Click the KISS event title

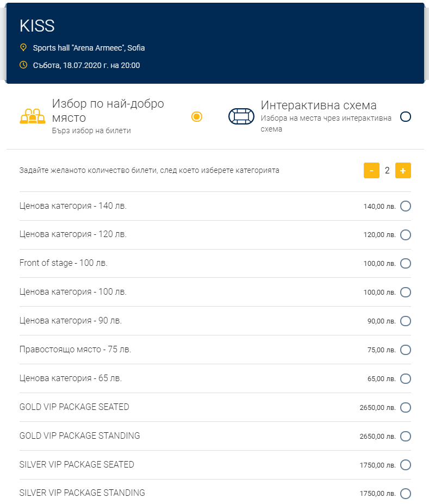(37, 26)
